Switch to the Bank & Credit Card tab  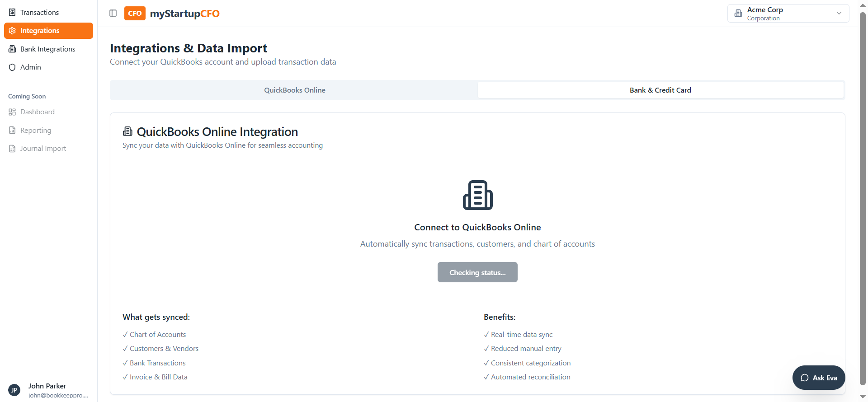click(x=660, y=90)
